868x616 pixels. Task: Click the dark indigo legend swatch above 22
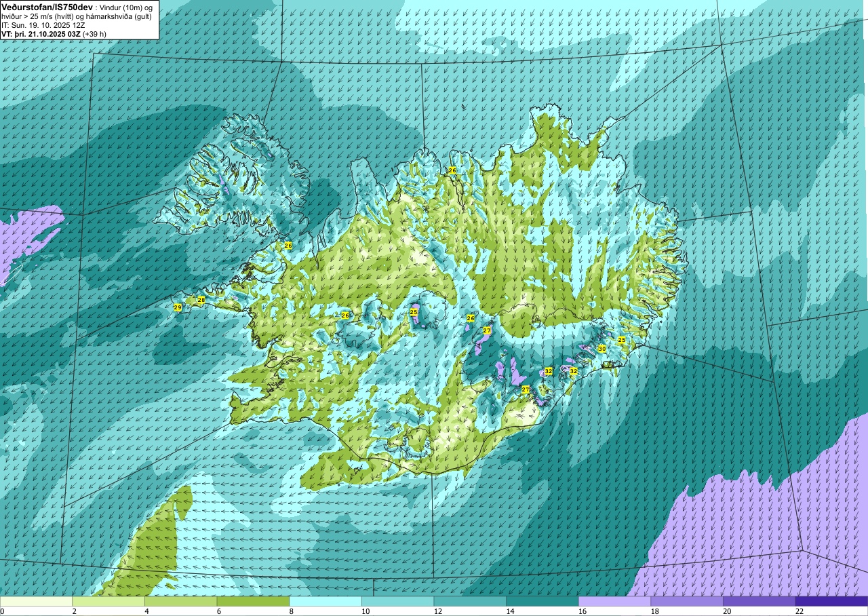click(832, 601)
